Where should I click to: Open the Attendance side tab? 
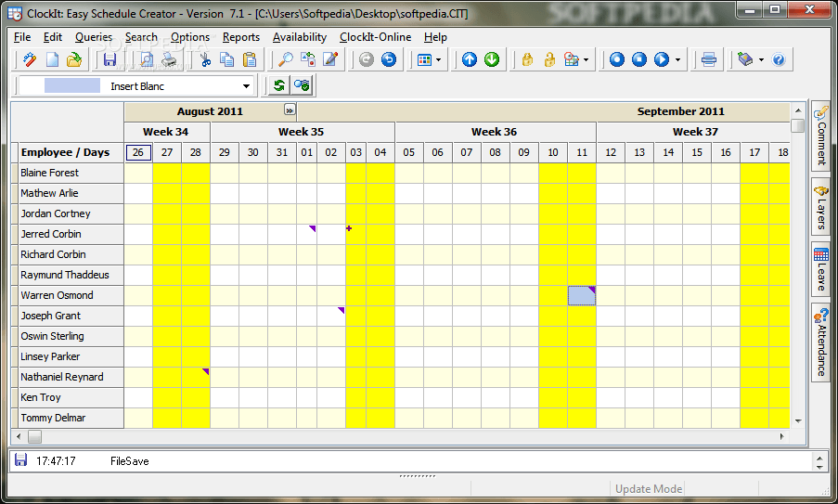coord(821,342)
